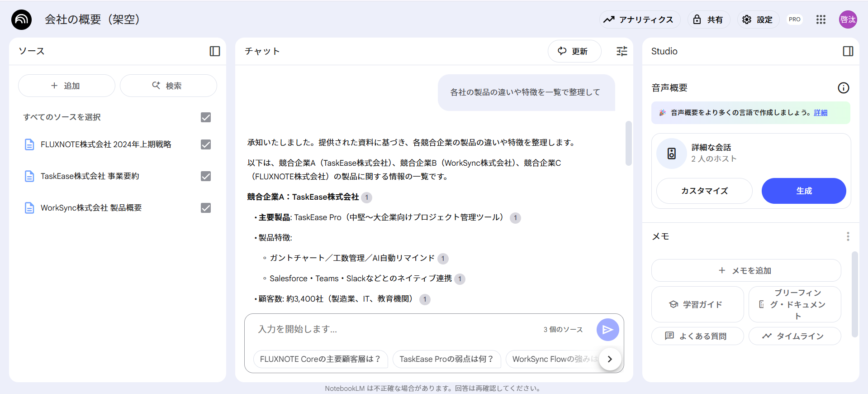Screen dimensions: 868x394
Task: Collapse the Studio panel icon
Action: [848, 51]
